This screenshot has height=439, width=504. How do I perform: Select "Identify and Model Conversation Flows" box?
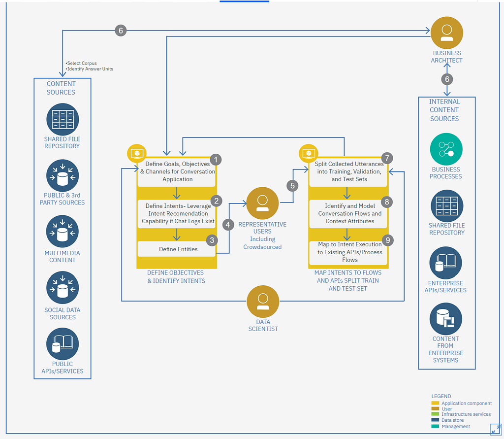pos(348,214)
